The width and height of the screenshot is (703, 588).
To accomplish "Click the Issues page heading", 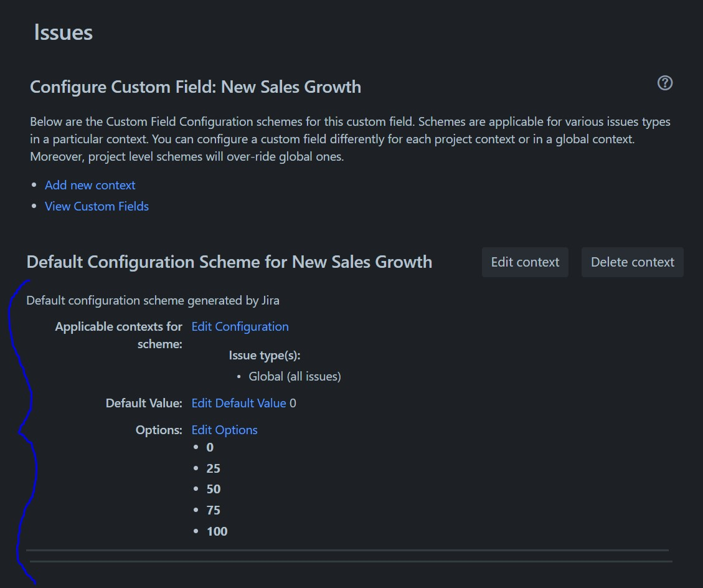I will [63, 32].
